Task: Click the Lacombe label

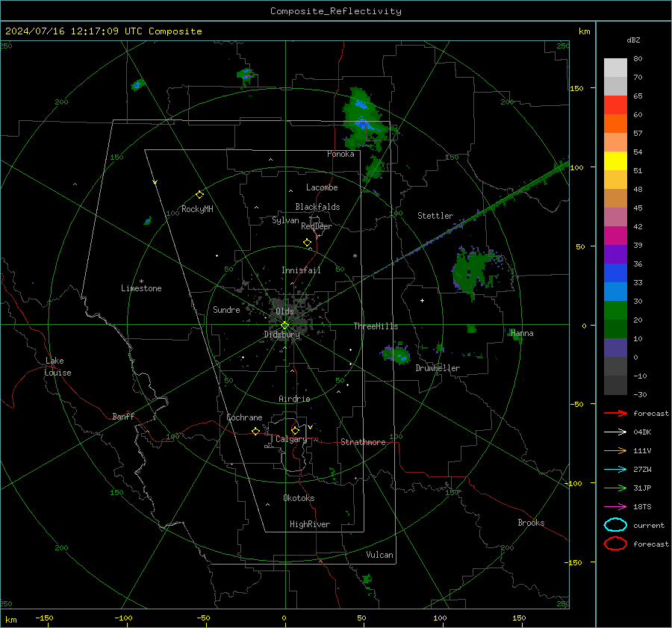Action: 322,187
